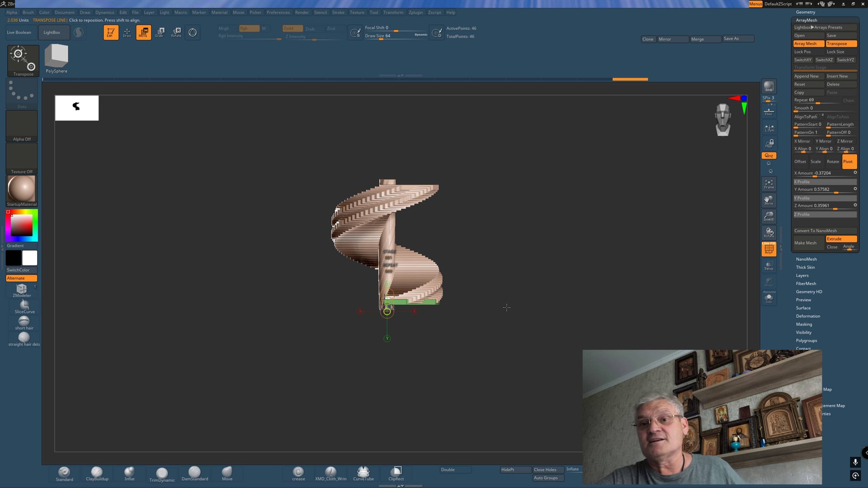Screen dimensions: 868x488
Task: Open the X Profile curve
Action: tap(825, 182)
